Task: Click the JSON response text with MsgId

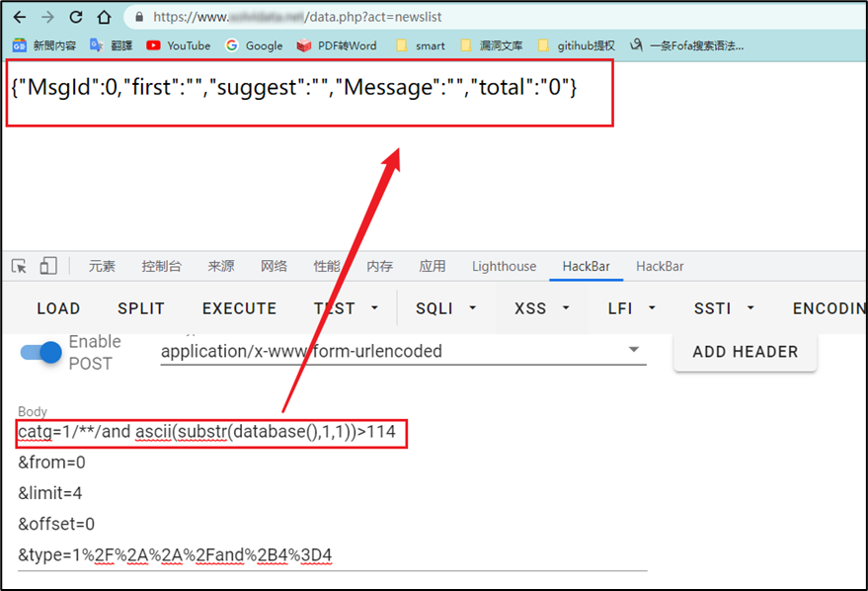Action: pos(294,88)
